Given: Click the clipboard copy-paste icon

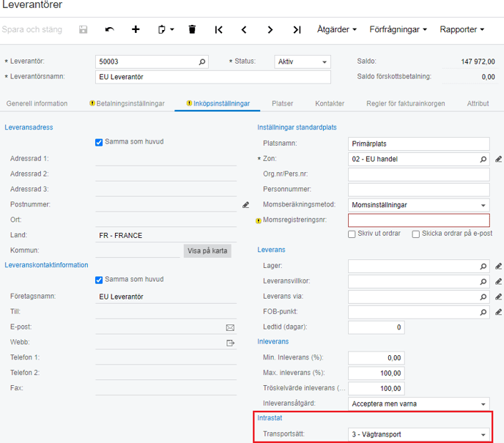Looking at the screenshot, I should [162, 29].
